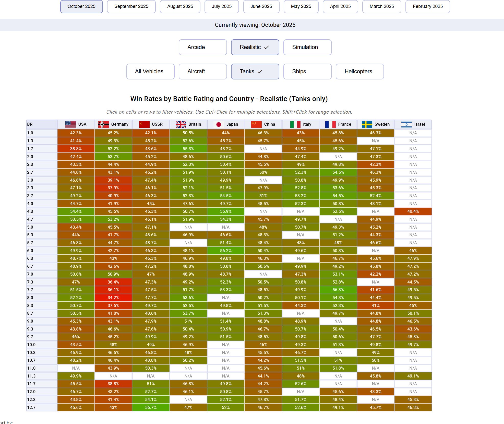The image size is (504, 424).
Task: Click the Japan flag icon
Action: [219, 124]
